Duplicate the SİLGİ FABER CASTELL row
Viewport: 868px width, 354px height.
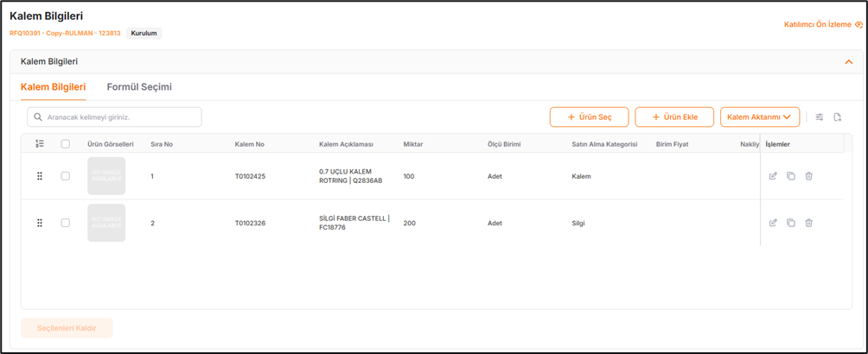791,223
